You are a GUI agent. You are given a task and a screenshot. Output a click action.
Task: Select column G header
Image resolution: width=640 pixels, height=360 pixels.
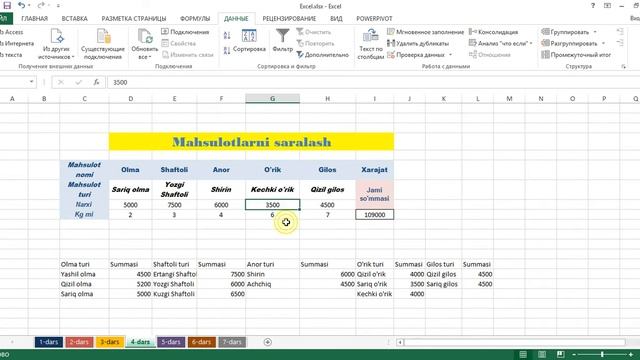click(273, 99)
